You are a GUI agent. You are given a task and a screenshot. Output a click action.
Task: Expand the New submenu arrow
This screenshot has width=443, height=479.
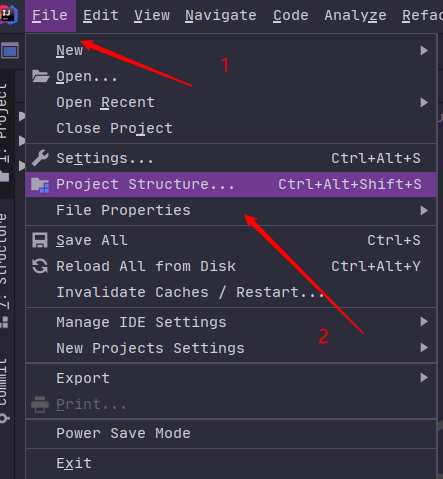tap(424, 51)
